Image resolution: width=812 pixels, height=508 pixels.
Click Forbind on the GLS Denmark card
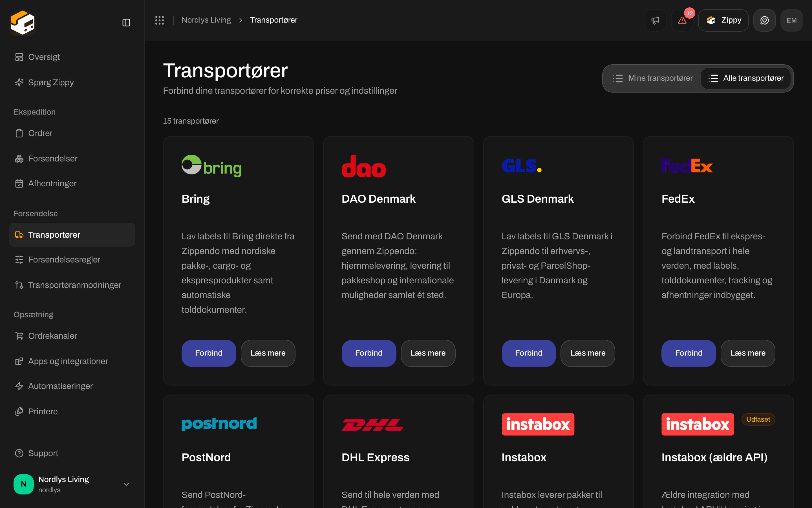pyautogui.click(x=528, y=353)
